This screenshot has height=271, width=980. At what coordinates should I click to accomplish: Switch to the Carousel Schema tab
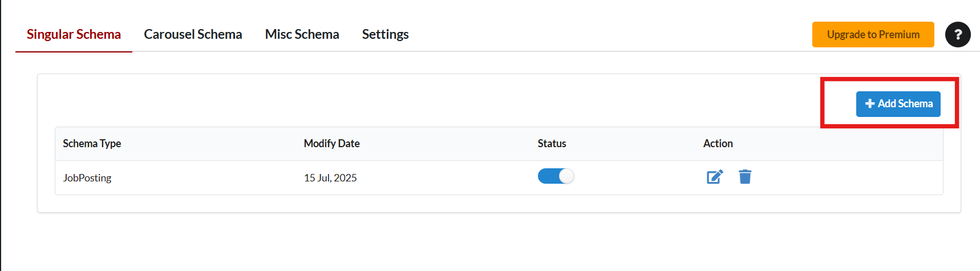[193, 34]
